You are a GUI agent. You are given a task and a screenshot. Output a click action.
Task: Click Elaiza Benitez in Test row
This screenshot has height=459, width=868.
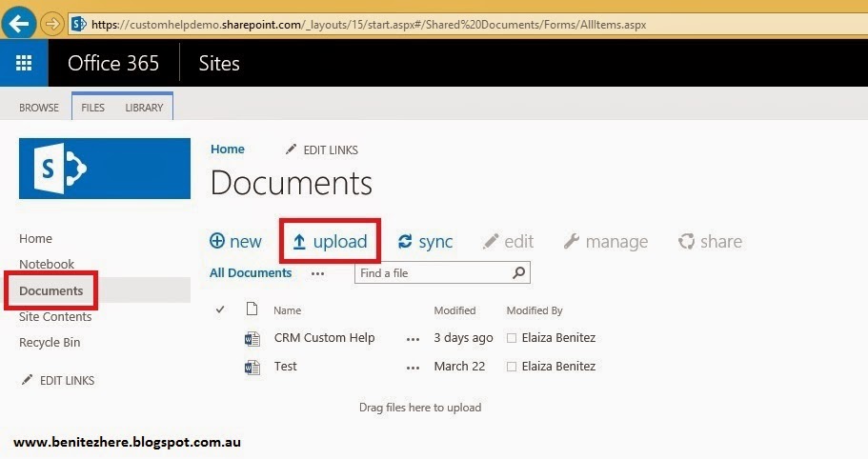(558, 366)
